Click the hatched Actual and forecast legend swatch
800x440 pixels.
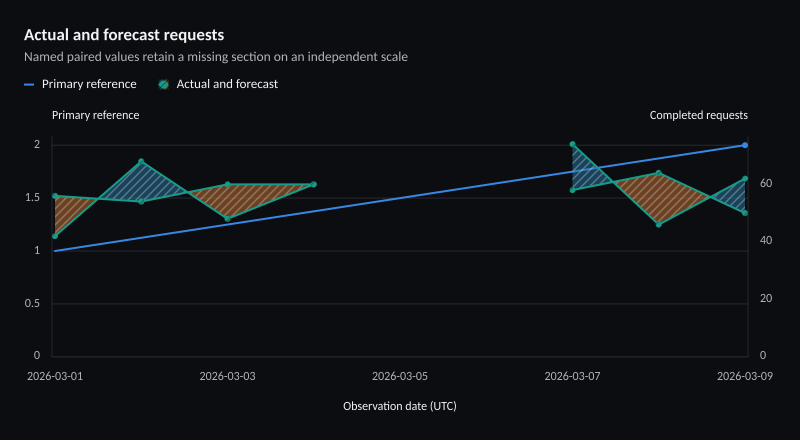164,85
